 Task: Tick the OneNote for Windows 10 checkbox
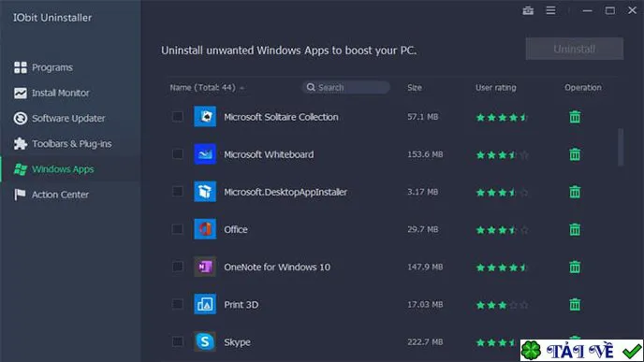tap(178, 267)
